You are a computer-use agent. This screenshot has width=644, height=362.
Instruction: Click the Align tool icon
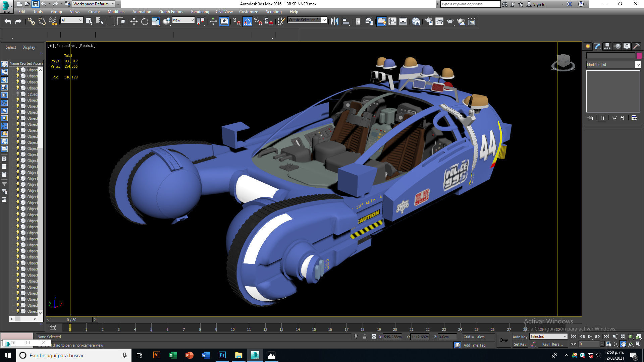[x=345, y=21]
